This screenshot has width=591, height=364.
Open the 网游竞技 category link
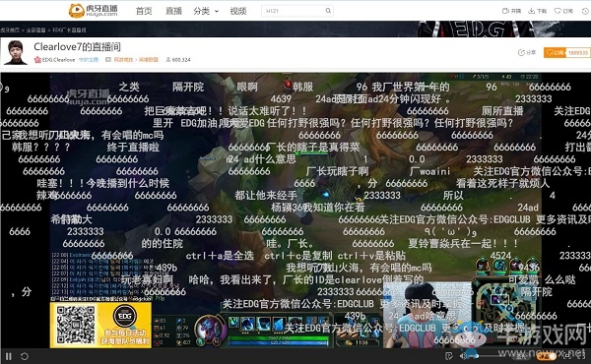click(x=124, y=59)
